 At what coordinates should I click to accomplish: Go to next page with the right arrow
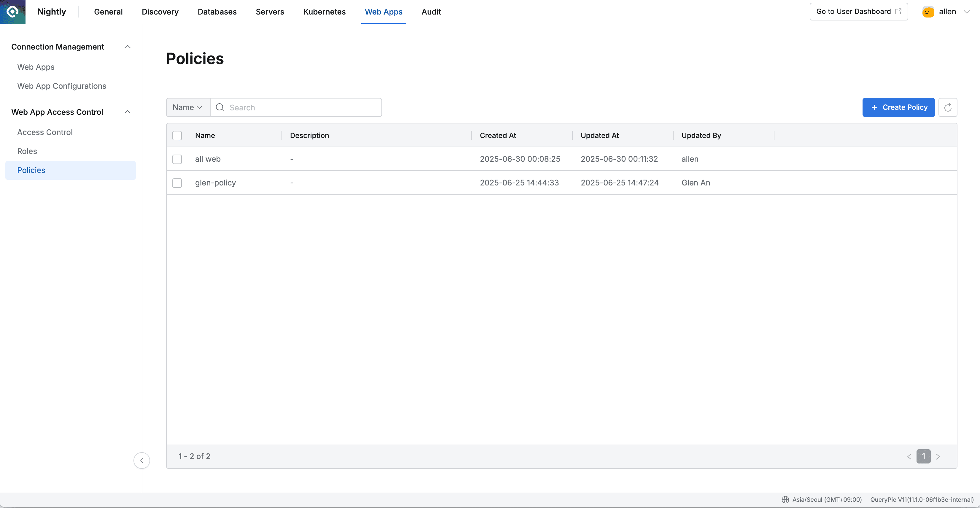938,456
